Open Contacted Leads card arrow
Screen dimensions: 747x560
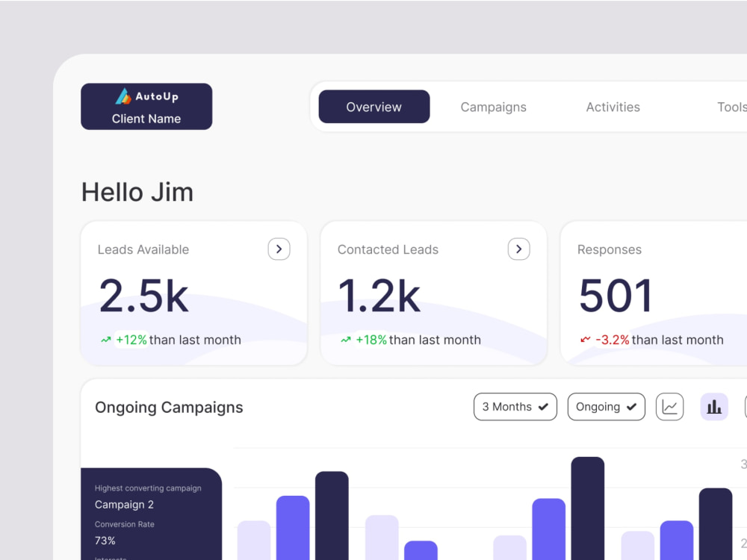[x=519, y=249]
